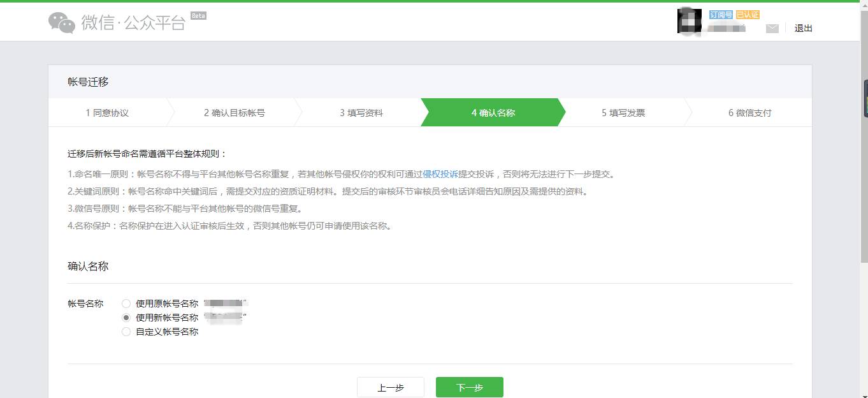This screenshot has height=398, width=868.
Task: Click rule 4 名称保护 text
Action: 229,226
